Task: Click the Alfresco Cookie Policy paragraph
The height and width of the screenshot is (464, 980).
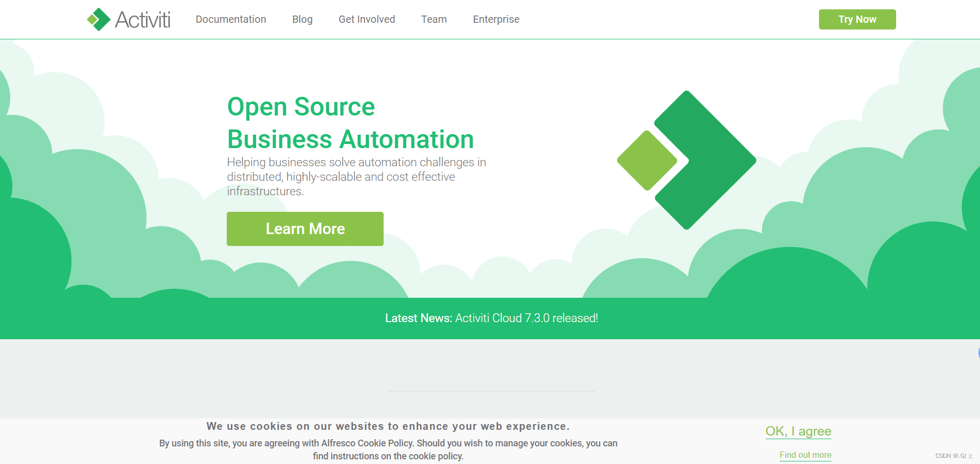Action: tap(388, 450)
